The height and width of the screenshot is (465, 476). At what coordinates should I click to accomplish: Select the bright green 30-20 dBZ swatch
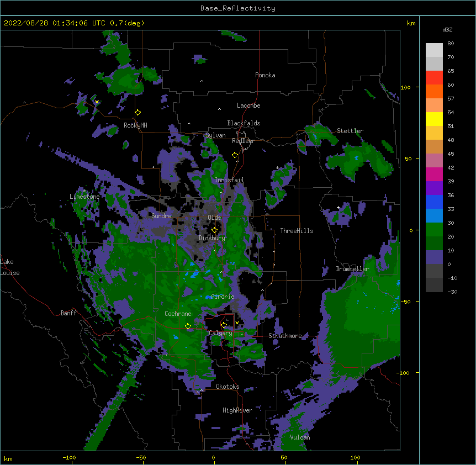[434, 230]
